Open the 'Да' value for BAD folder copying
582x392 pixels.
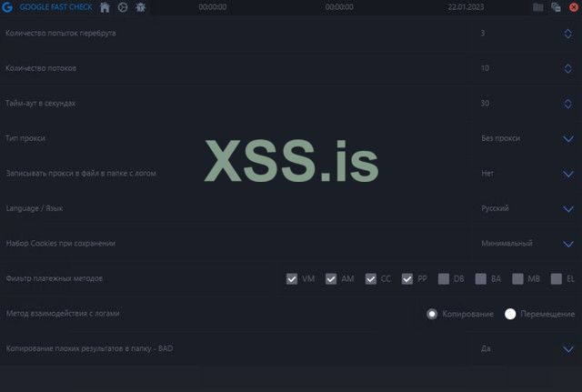point(486,348)
